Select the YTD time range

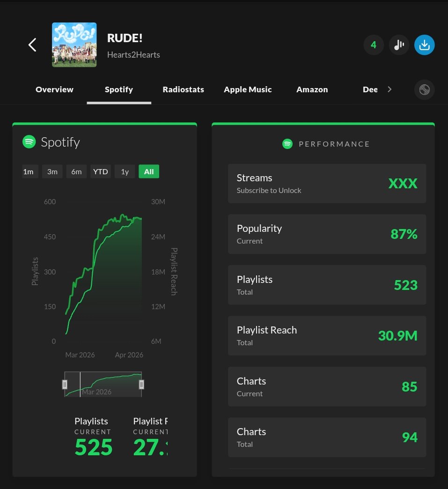[100, 171]
